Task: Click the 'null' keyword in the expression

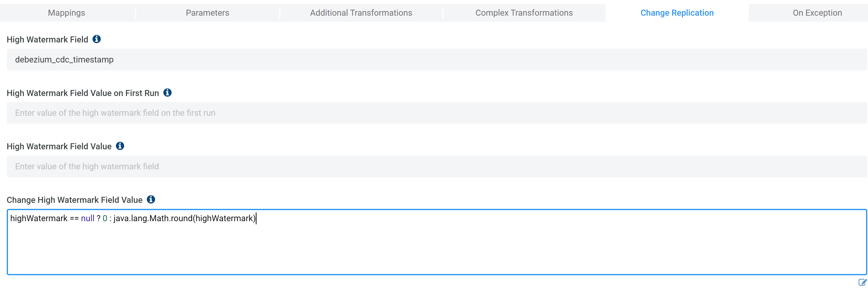Action: tap(88, 218)
